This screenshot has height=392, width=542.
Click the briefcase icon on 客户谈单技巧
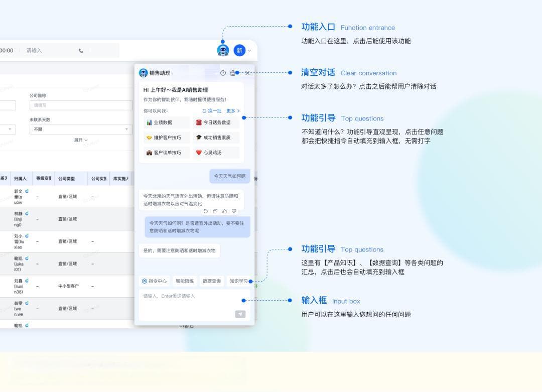[150, 153]
